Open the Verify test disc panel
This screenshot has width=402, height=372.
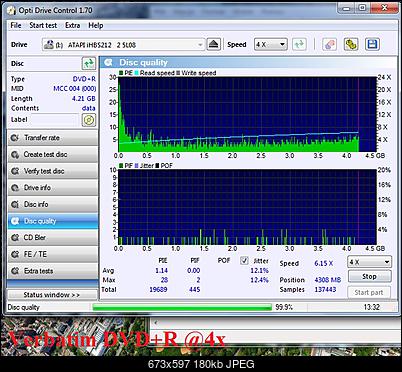pos(53,171)
